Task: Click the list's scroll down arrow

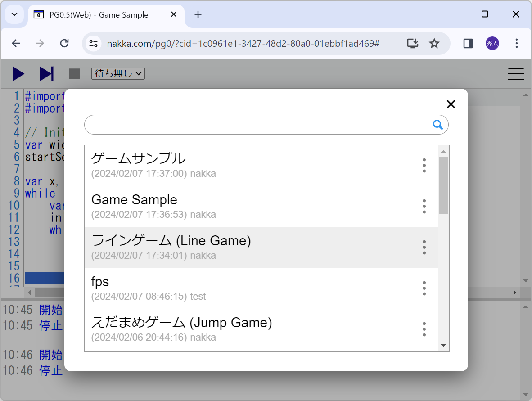Action: (443, 346)
